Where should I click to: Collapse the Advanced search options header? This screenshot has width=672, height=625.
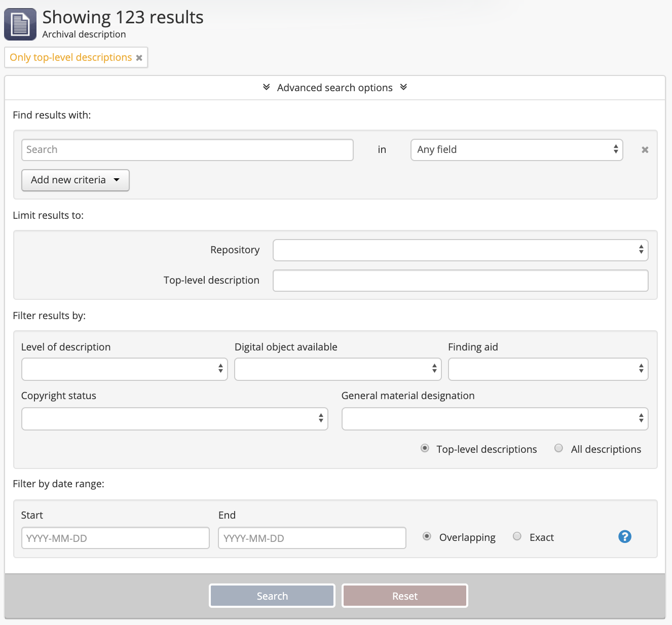tap(334, 88)
